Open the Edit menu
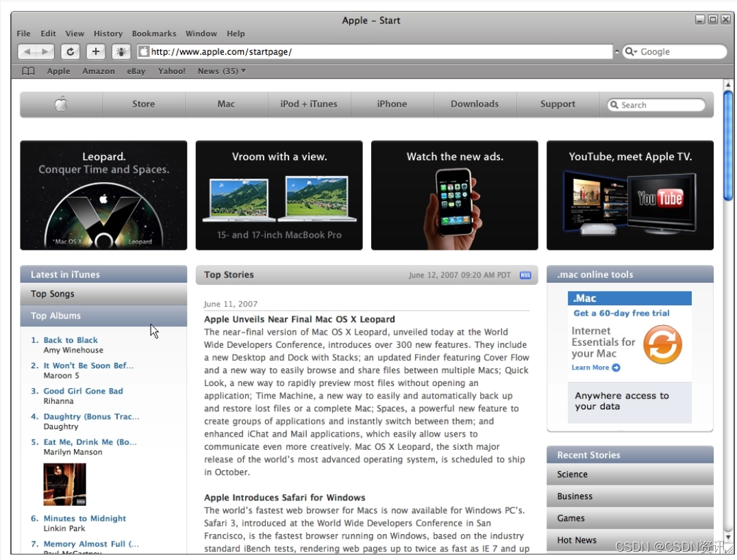This screenshot has width=737, height=560. (x=48, y=34)
